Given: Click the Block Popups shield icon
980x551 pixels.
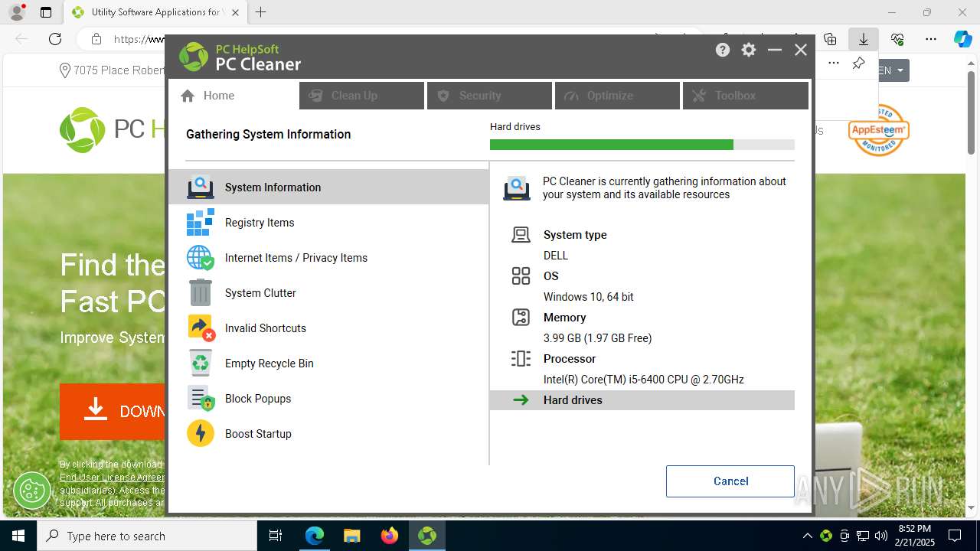Looking at the screenshot, I should tap(201, 398).
